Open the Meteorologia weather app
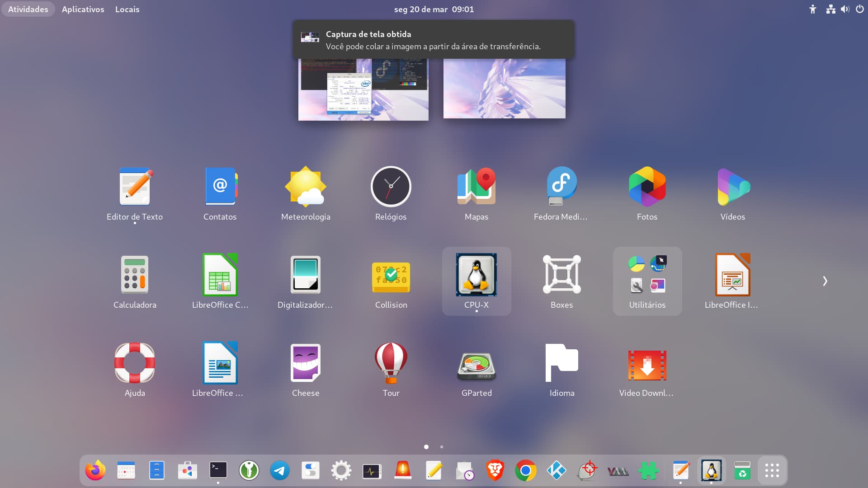The image size is (868, 488). (x=306, y=193)
